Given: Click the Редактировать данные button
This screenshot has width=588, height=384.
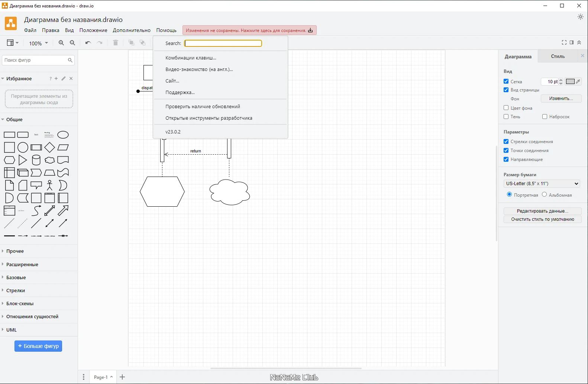Looking at the screenshot, I should click(x=542, y=211).
